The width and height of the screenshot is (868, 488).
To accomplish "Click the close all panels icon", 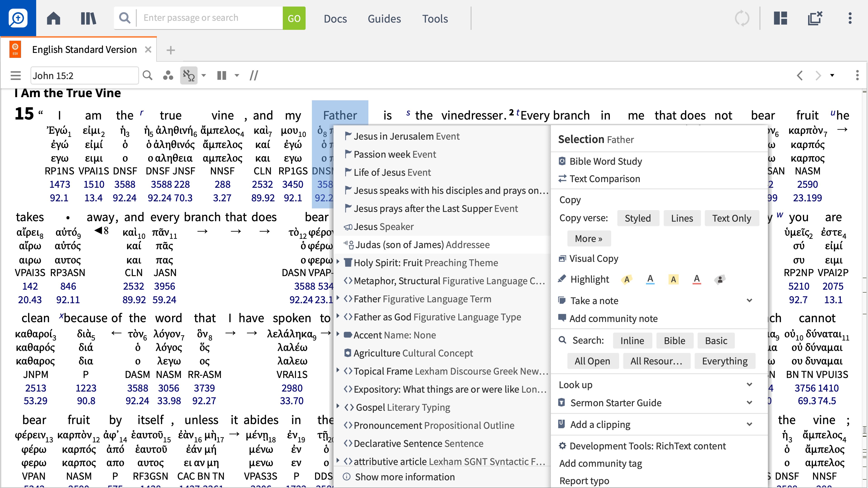I will tap(815, 18).
